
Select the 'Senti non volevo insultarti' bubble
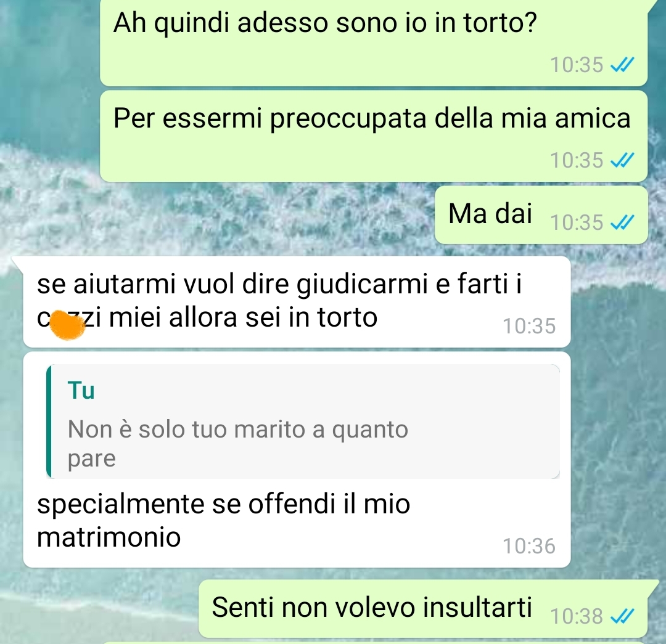[x=423, y=608]
